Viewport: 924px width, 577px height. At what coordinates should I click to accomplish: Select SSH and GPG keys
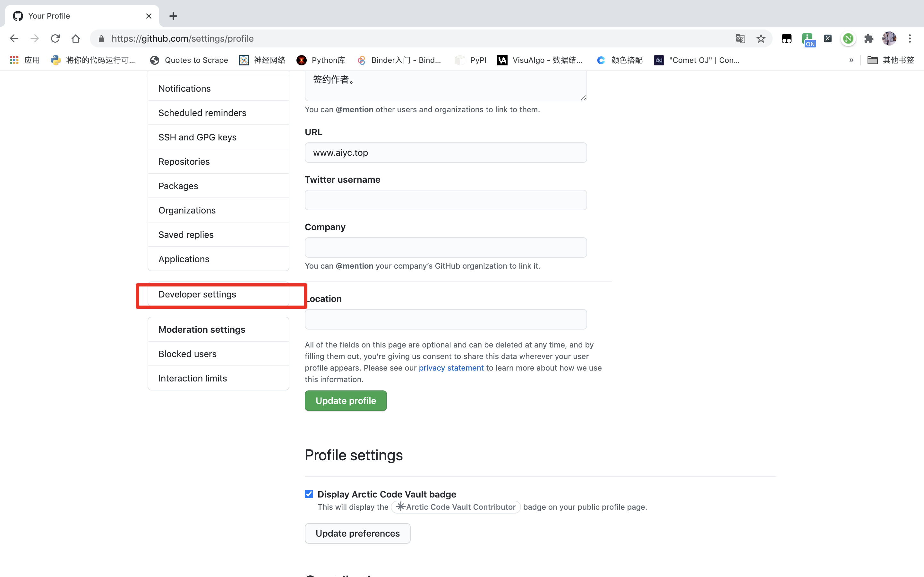point(197,137)
